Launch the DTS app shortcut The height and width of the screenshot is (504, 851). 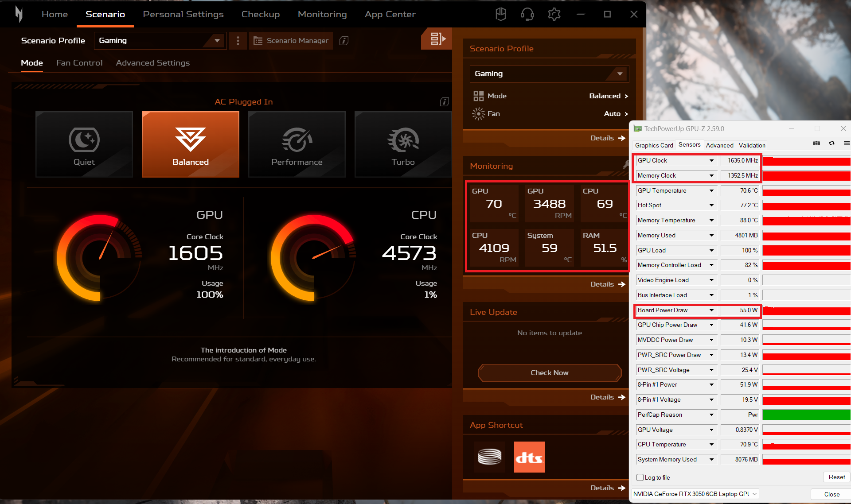(x=530, y=457)
